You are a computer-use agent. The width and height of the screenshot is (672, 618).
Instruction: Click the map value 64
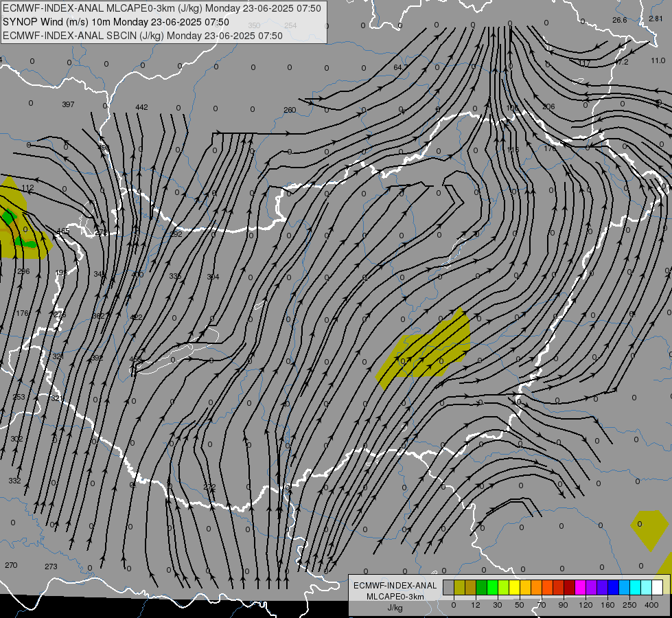[x=397, y=67]
